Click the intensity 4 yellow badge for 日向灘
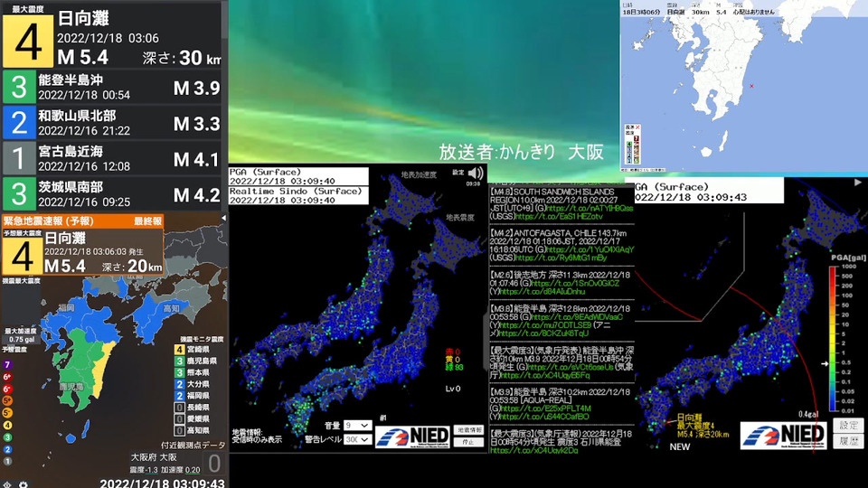Viewport: 868px width, 488px height. click(28, 41)
